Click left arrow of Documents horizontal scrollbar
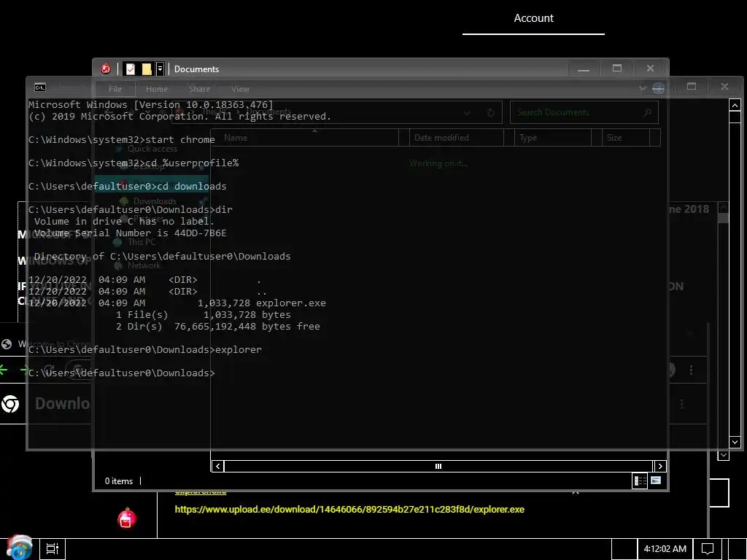Viewport: 747px width, 560px height. (x=217, y=466)
